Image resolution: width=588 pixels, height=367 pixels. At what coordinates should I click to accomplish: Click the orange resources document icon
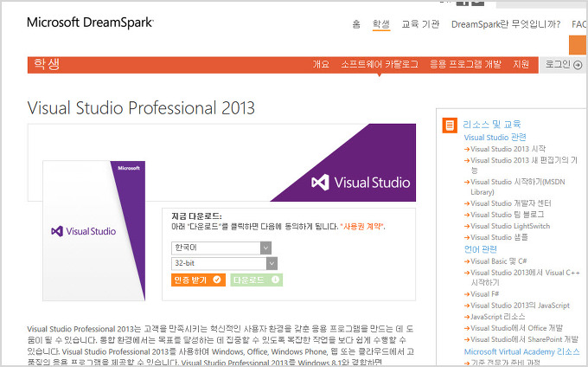pyautogui.click(x=449, y=126)
